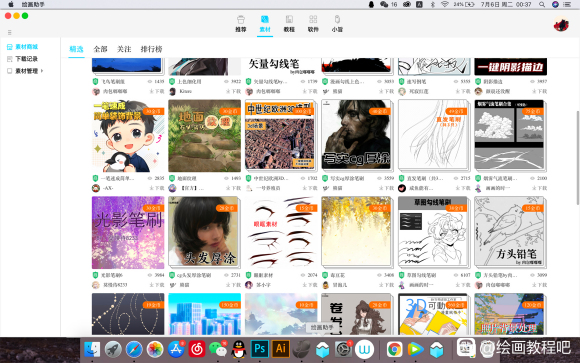Open the yellow hanging flowers thumbnail
The width and height of the screenshot is (580, 363).
[x=357, y=232]
